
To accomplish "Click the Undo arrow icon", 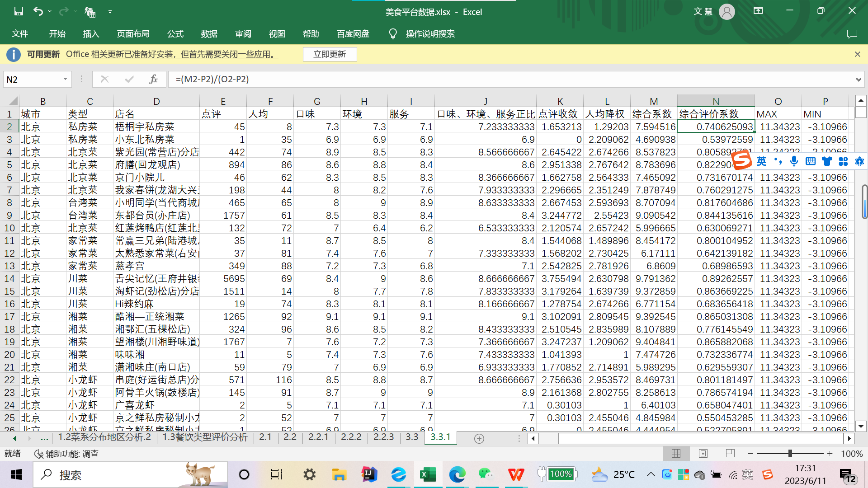I will tap(38, 12).
